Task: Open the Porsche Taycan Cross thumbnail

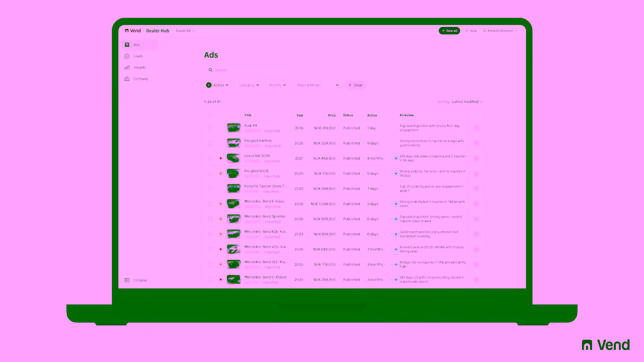Action: point(233,189)
